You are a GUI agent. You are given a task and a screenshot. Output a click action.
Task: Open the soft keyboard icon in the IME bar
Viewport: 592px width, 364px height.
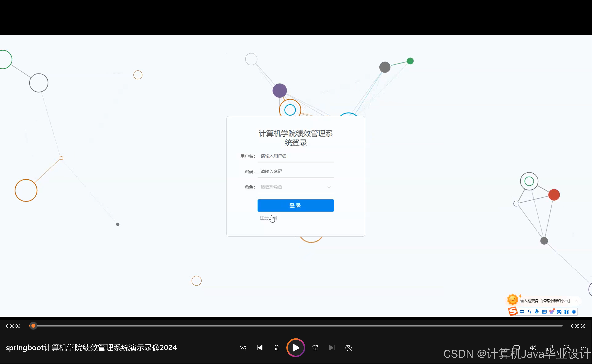pos(544,312)
